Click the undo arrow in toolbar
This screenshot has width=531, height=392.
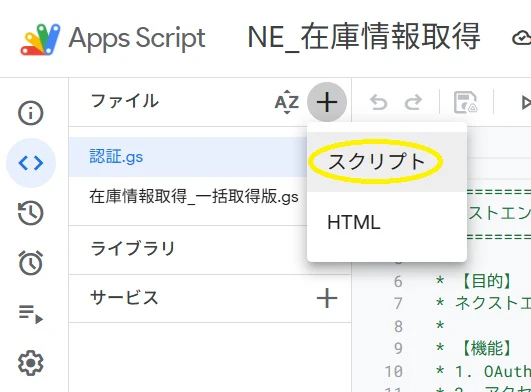(x=378, y=102)
